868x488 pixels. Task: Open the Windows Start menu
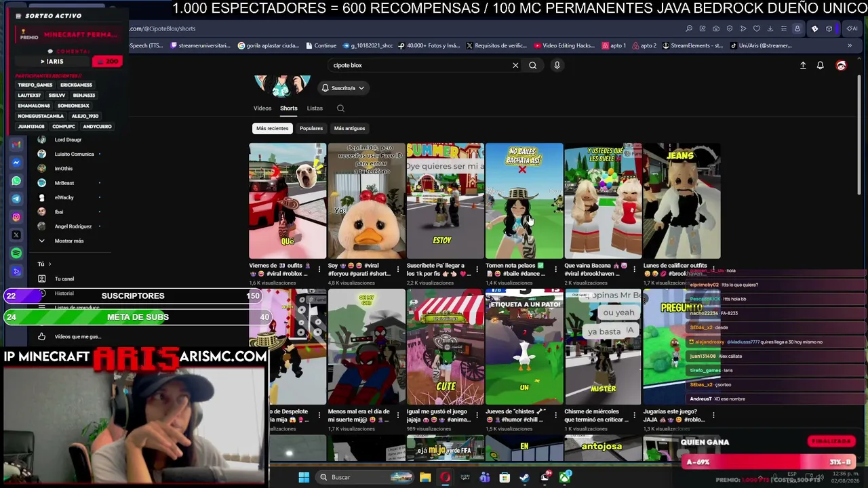[x=304, y=477]
